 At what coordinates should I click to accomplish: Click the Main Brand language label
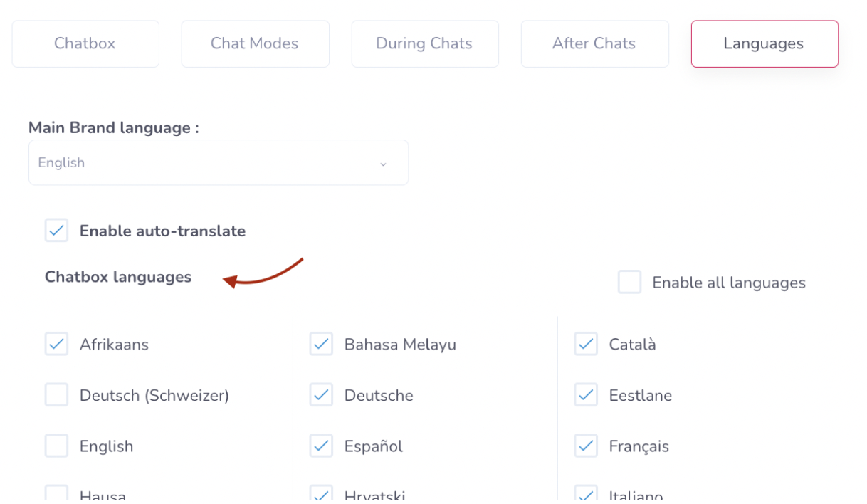click(113, 128)
